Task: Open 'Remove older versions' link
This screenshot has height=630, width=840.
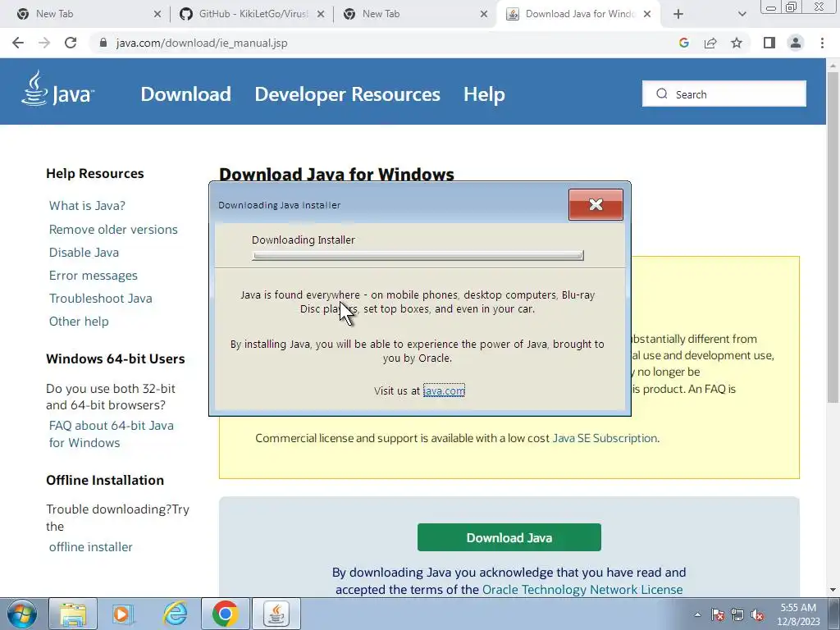Action: pyautogui.click(x=113, y=230)
